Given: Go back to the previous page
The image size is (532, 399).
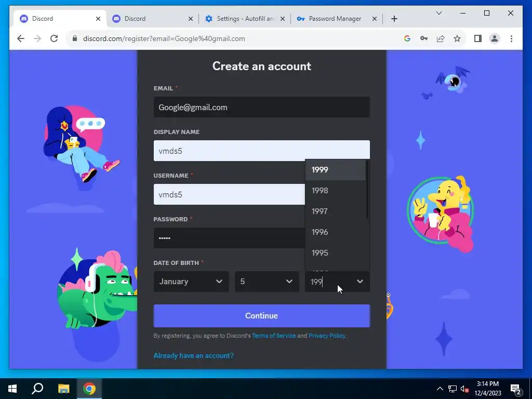Looking at the screenshot, I should tap(21, 38).
